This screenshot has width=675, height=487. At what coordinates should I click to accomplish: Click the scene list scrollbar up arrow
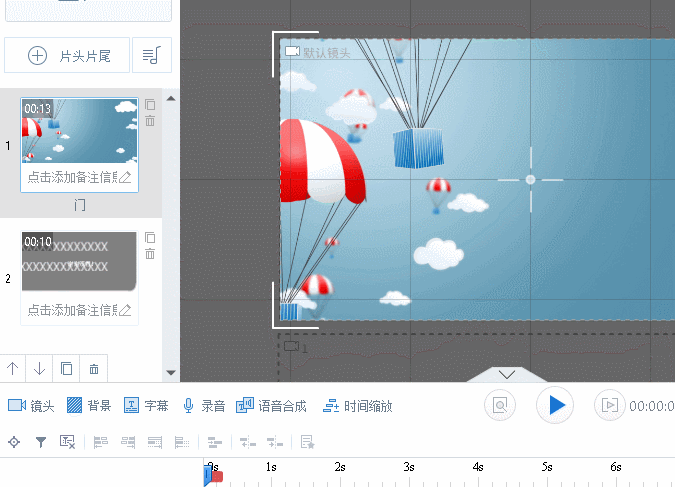point(171,99)
